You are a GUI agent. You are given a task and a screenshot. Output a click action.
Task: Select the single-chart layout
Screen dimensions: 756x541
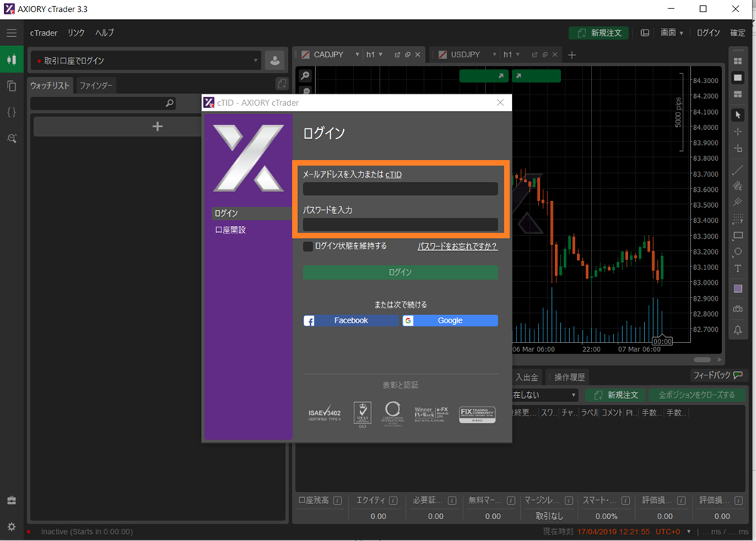coord(738,78)
